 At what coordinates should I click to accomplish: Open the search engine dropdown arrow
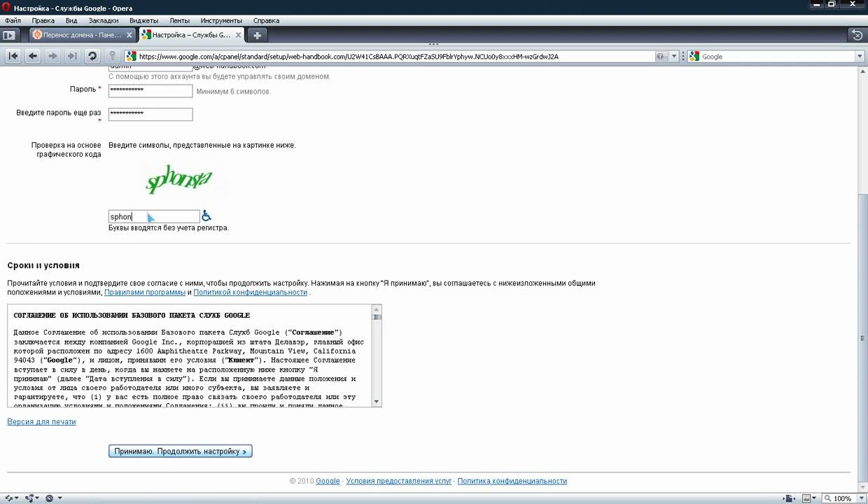click(860, 57)
